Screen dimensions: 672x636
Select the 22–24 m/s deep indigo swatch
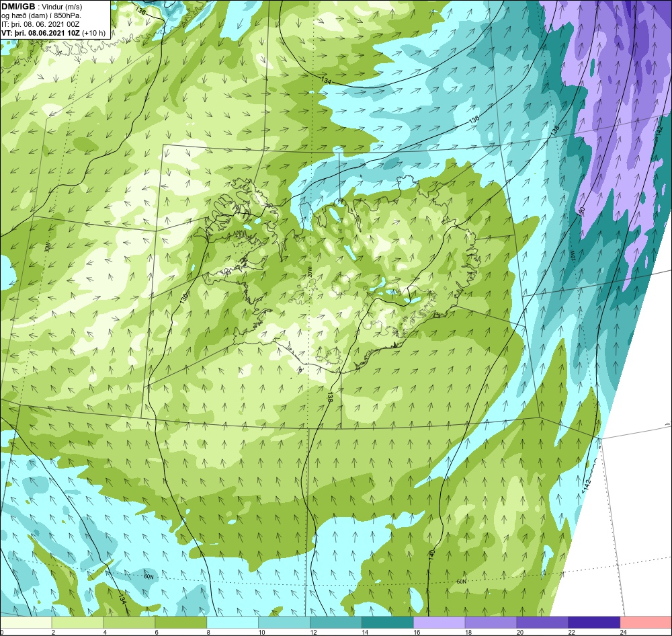click(x=594, y=622)
